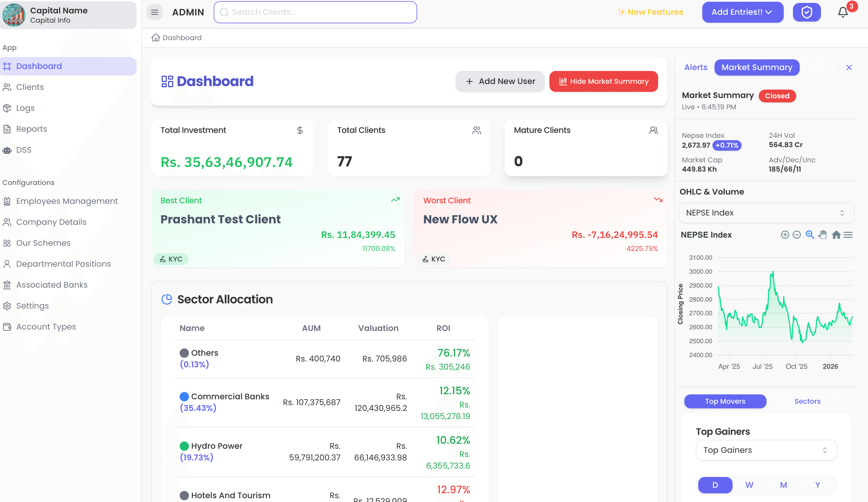Screen dimensions: 868x502
Task: Click the Hydro Power green color dot
Action: pyautogui.click(x=184, y=446)
